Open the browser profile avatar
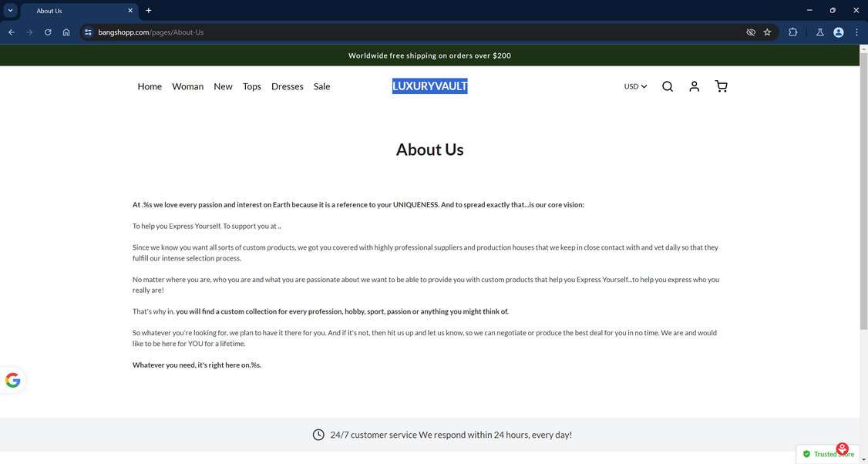Viewport: 868px width, 464px height. coord(838,32)
